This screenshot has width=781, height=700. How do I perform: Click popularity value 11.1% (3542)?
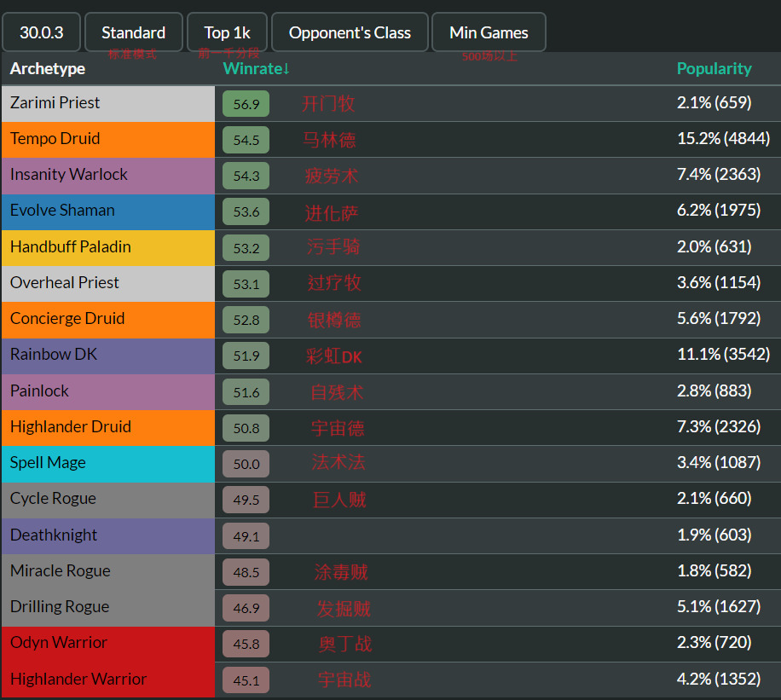coord(723,354)
